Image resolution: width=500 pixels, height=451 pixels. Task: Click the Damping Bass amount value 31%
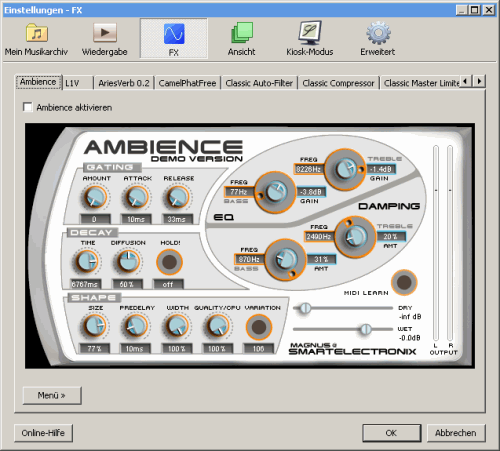(321, 259)
